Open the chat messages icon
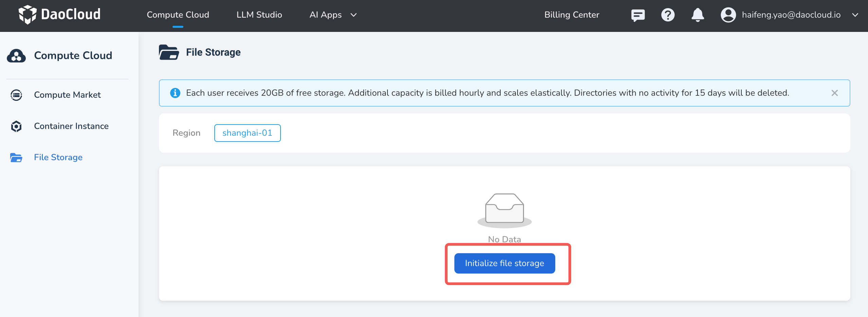This screenshot has width=868, height=317. 638,15
